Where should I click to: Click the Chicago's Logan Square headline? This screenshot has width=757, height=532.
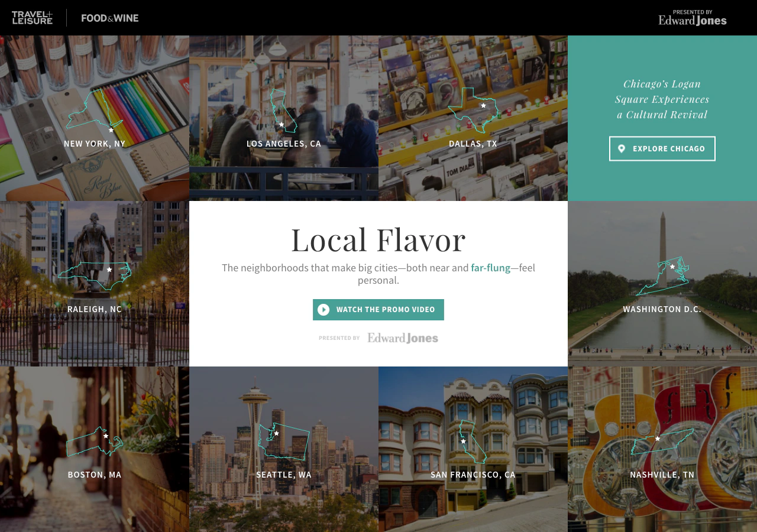[x=662, y=99]
